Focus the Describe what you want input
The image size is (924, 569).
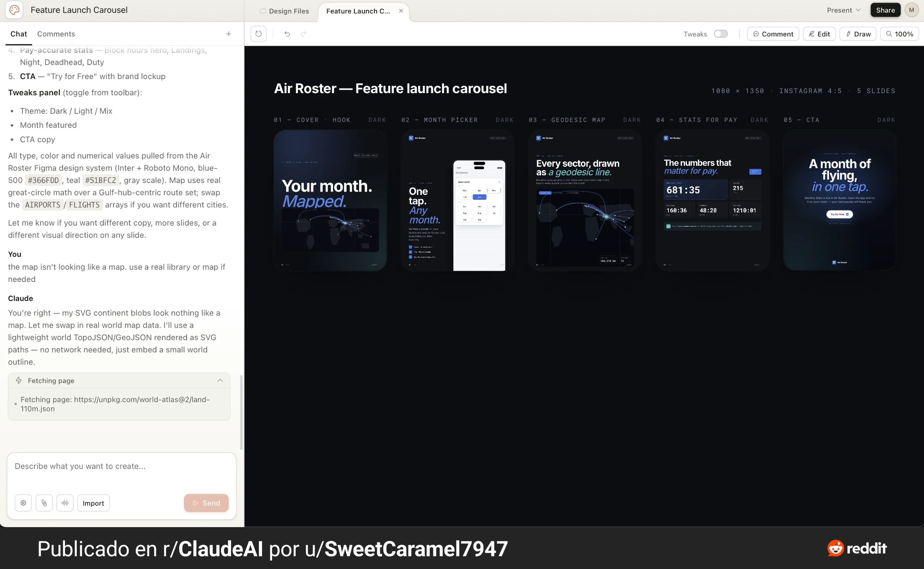121,466
